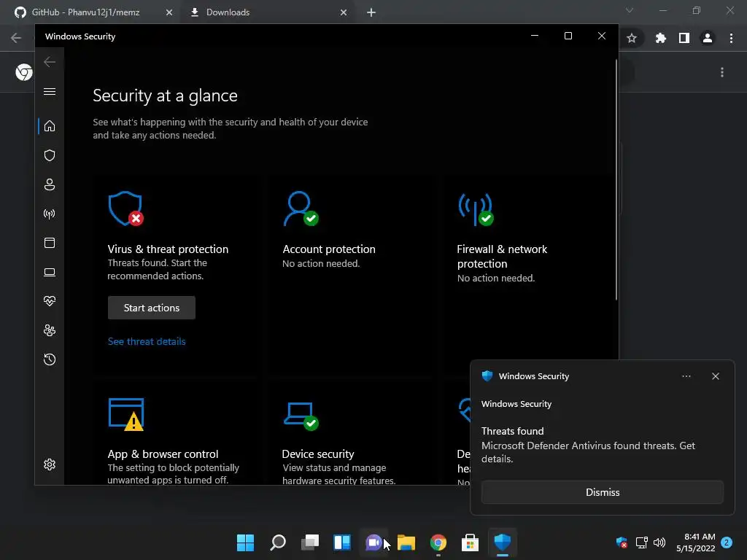Go back with Windows Security back arrow
This screenshot has width=747, height=560.
point(50,62)
